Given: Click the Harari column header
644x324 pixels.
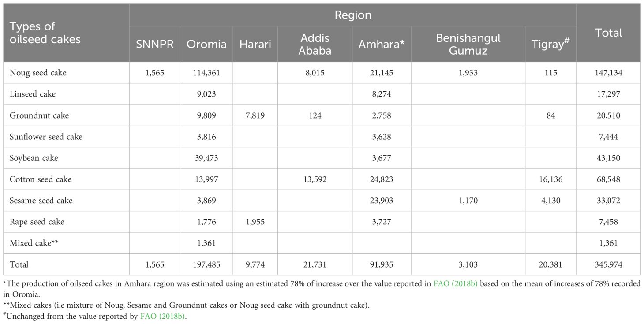Looking at the screenshot, I should [255, 44].
